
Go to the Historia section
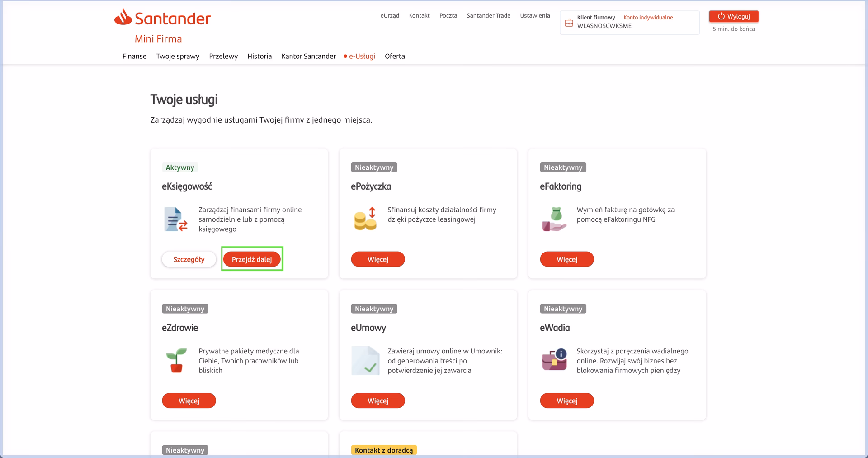click(259, 57)
